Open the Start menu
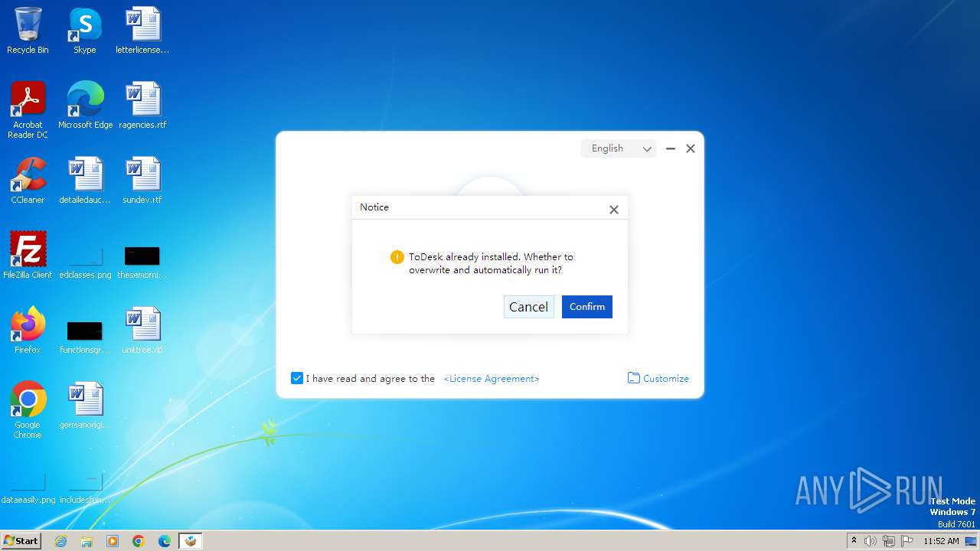Image resolution: width=980 pixels, height=551 pixels. coord(21,540)
